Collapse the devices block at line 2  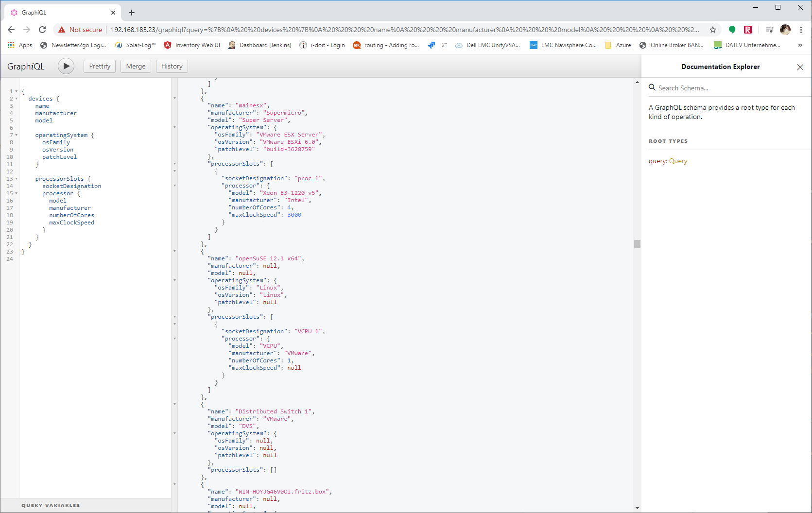17,98
